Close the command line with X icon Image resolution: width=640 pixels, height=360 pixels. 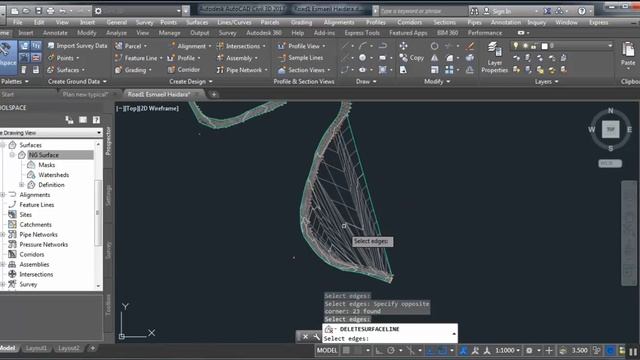tap(305, 337)
